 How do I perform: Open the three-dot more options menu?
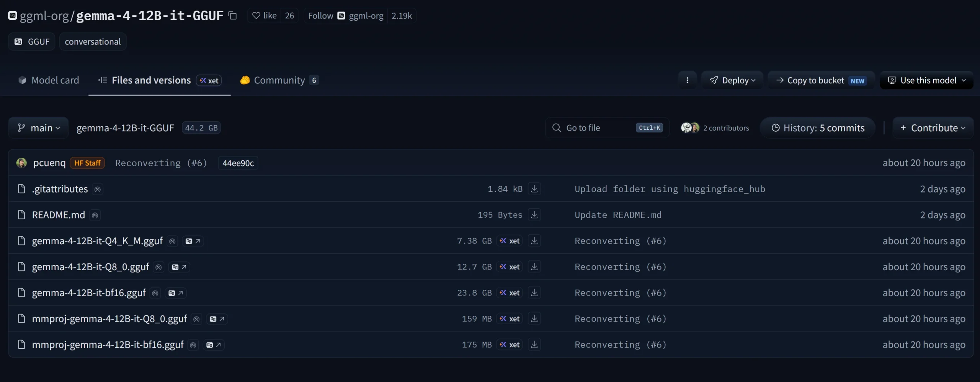click(x=688, y=80)
